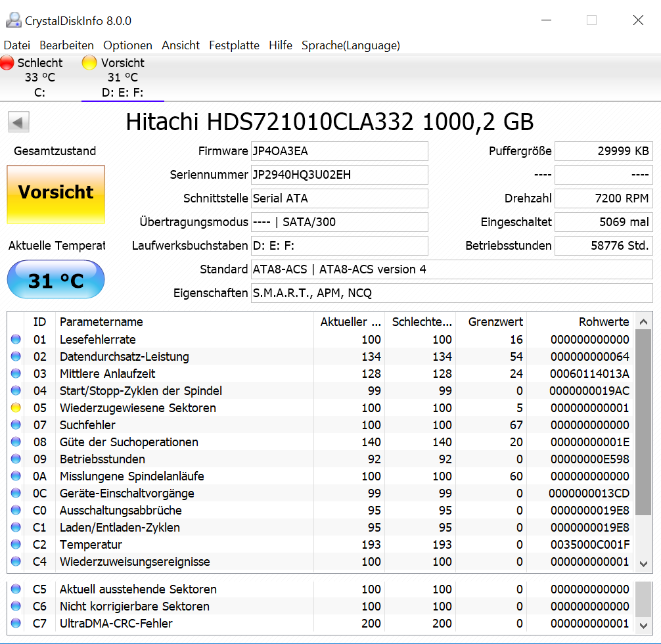Image resolution: width=661 pixels, height=644 pixels.
Task: Click the yellow Vorsicht disk status icon
Action: point(89,62)
